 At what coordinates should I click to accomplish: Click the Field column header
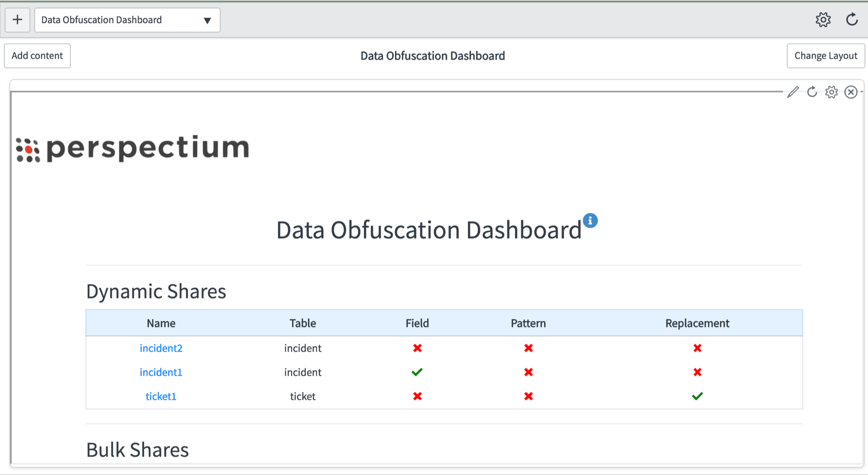coord(417,323)
